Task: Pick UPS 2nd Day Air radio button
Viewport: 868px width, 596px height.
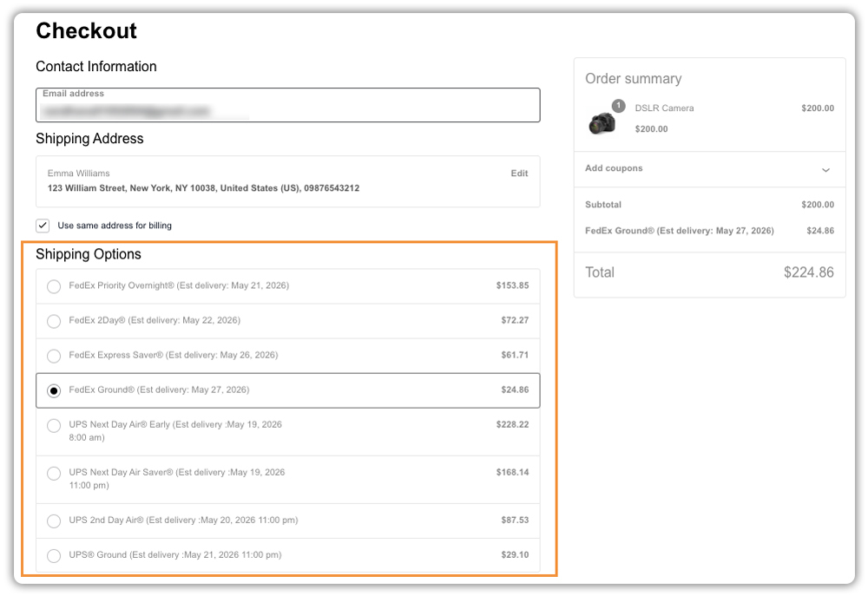Action: coord(54,521)
